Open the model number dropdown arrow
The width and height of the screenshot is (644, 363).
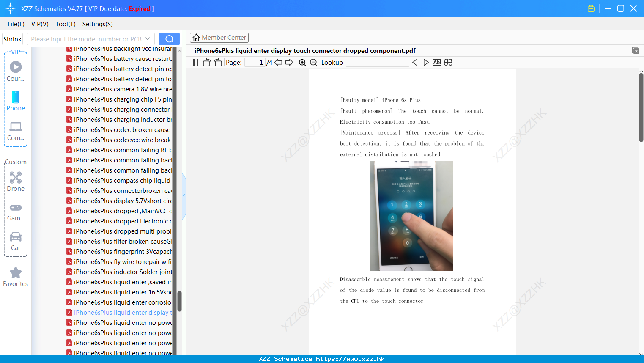coord(148,39)
